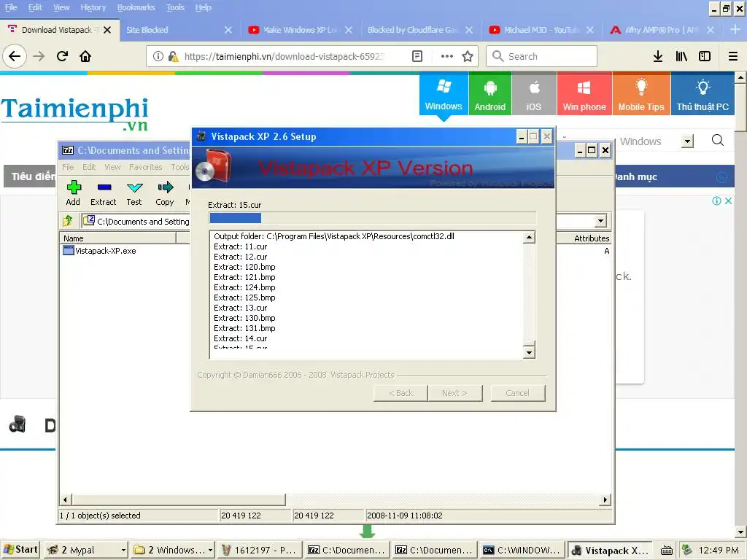Toggle the sidebar icon

tap(704, 57)
